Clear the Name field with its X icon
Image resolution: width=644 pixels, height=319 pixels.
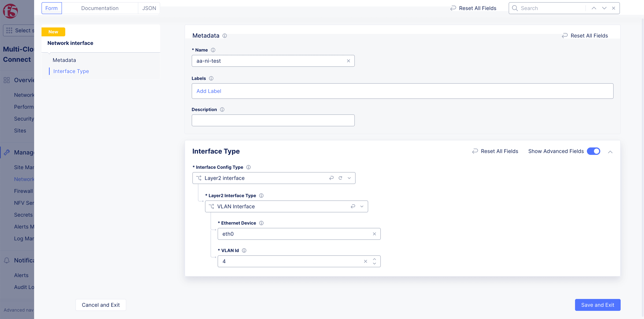pyautogui.click(x=348, y=61)
